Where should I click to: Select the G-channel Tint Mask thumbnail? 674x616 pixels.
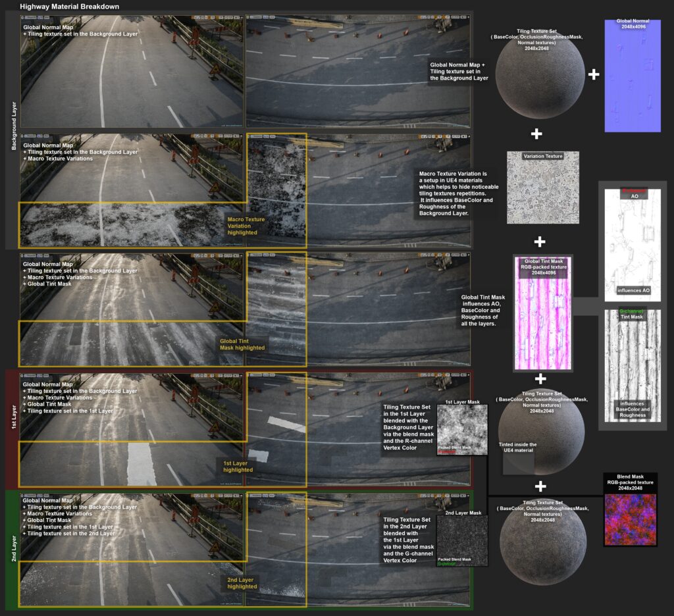(633, 365)
